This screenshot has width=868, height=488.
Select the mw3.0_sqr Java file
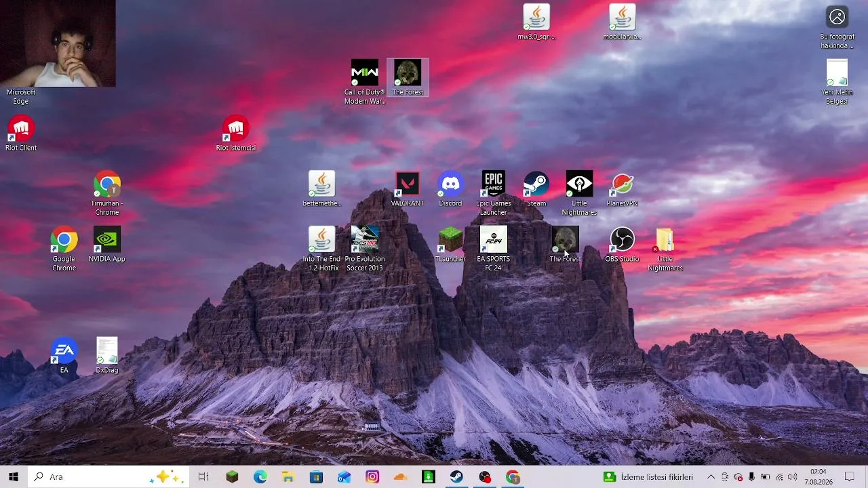[x=536, y=22]
